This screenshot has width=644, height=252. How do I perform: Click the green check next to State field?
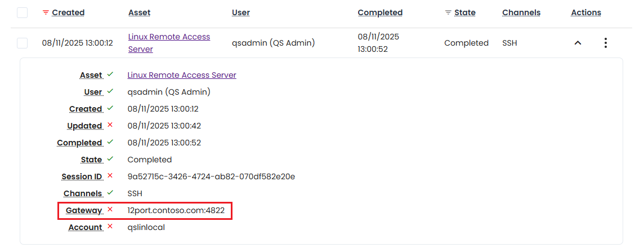click(x=110, y=159)
